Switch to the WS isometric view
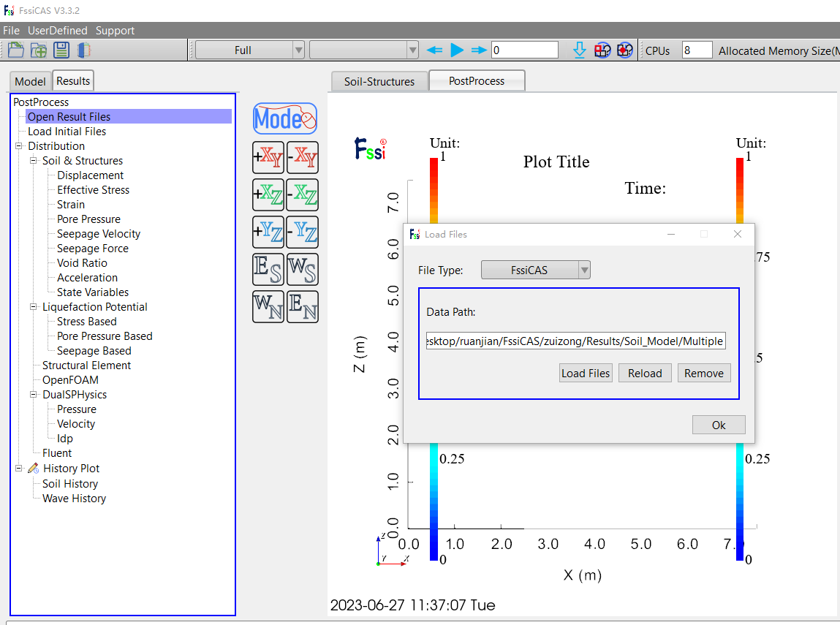Viewport: 840px width, 625px height. (x=303, y=270)
